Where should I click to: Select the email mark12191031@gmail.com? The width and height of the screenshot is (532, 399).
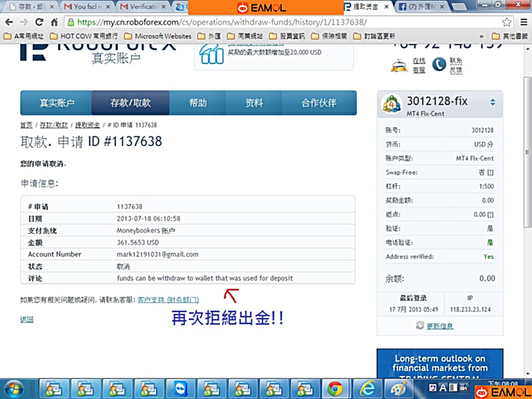158,255
